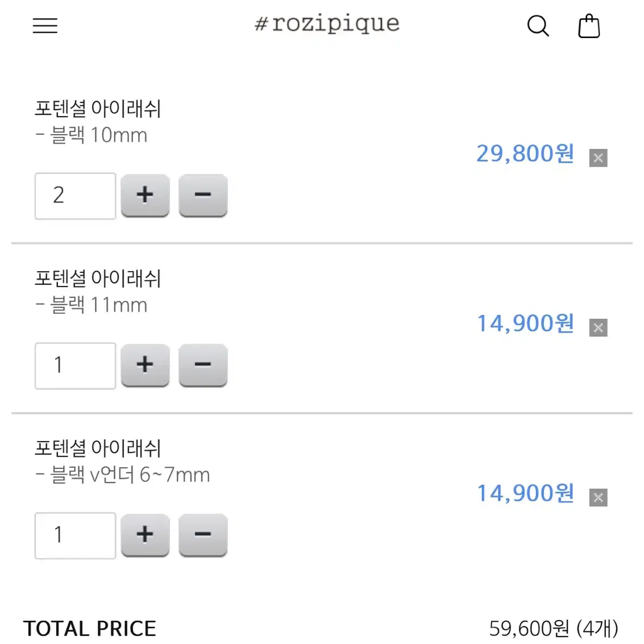Select the 29,800원 price text
This screenshot has height=644, width=644.
pos(525,153)
